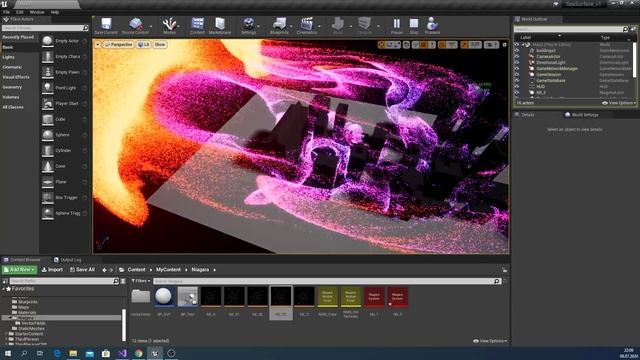Viewport: 640px width, 360px height.
Task: Select Box Trigger in Place Actors
Action: pyautogui.click(x=64, y=197)
